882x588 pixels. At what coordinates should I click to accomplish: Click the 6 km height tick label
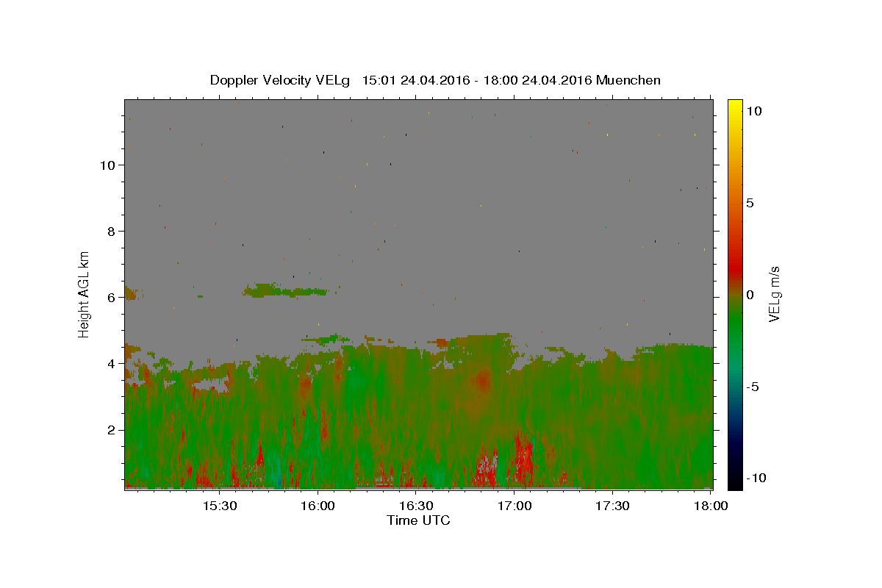(111, 297)
